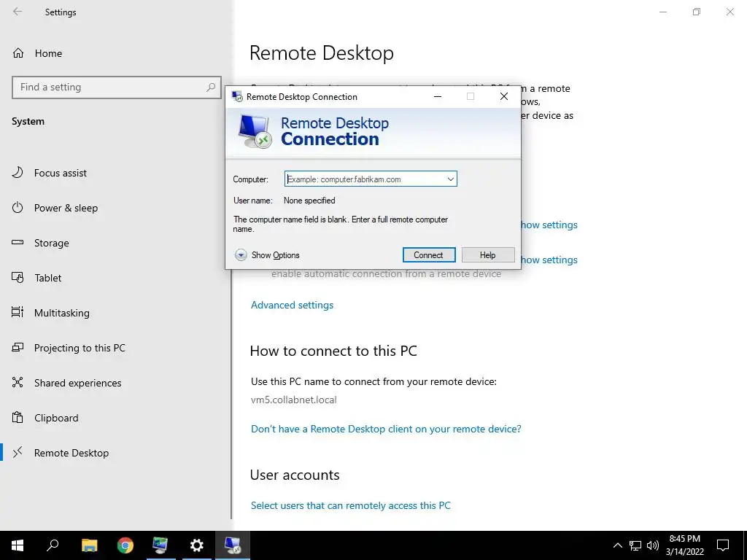This screenshot has height=560, width=747.
Task: Click the Find a setting search box
Action: click(x=116, y=87)
